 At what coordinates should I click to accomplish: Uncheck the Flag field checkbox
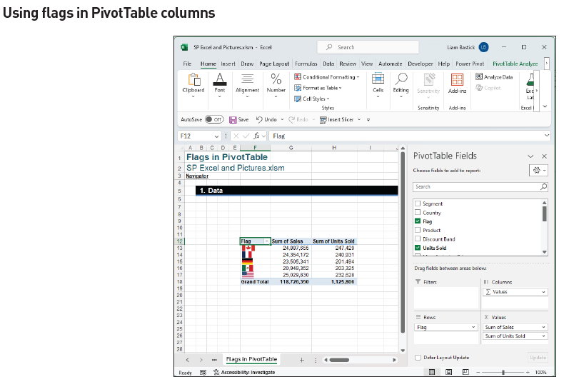point(418,221)
